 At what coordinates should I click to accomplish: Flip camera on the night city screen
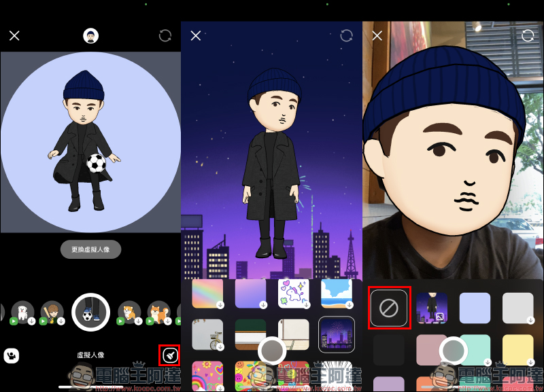pos(347,35)
